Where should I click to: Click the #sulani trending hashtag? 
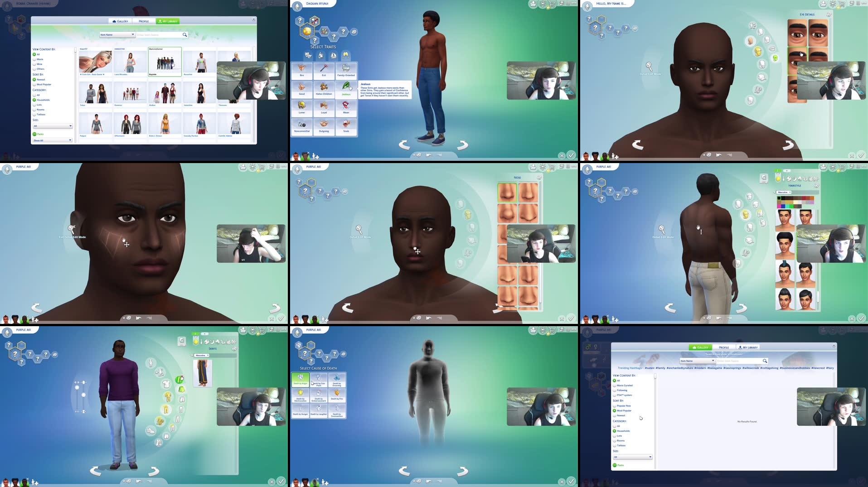coord(650,368)
